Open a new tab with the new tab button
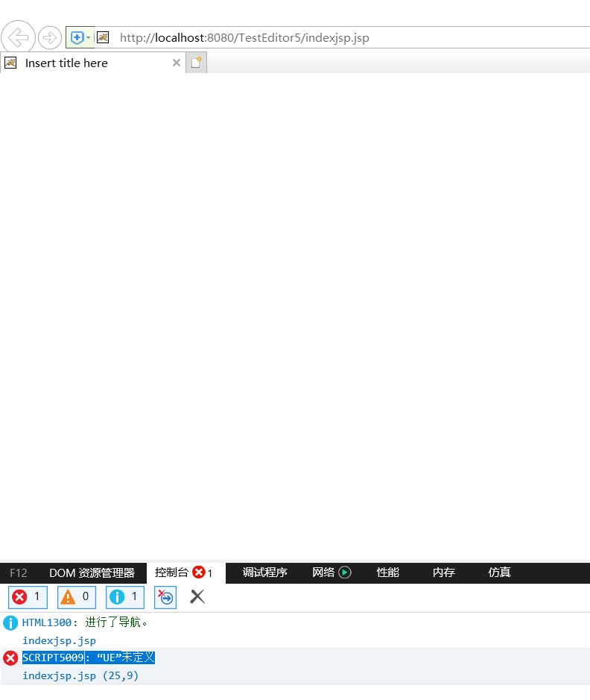Viewport: 590px width, 700px height. [x=196, y=63]
